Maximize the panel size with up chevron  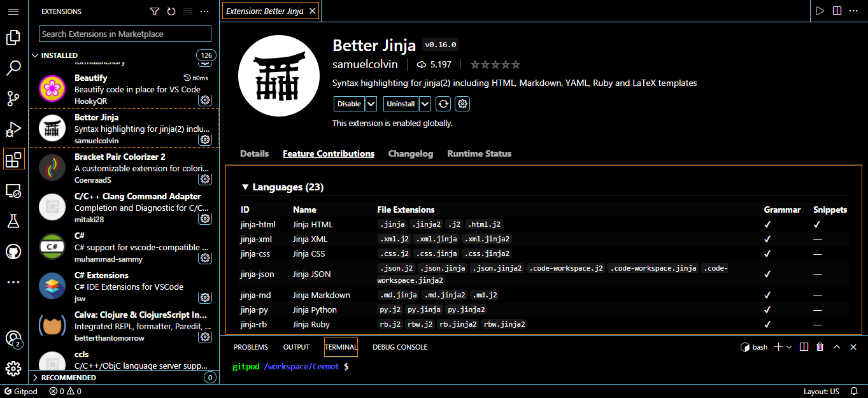coord(837,347)
